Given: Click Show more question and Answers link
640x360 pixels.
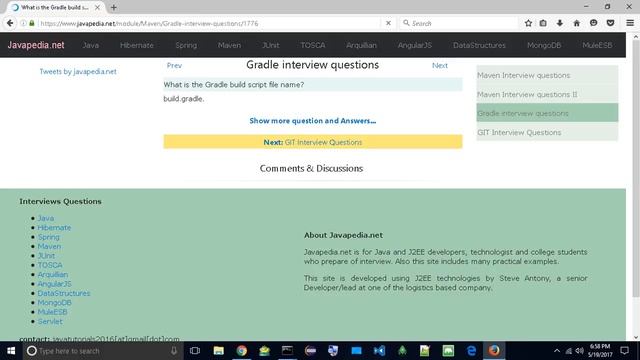Looking at the screenshot, I should tap(313, 121).
